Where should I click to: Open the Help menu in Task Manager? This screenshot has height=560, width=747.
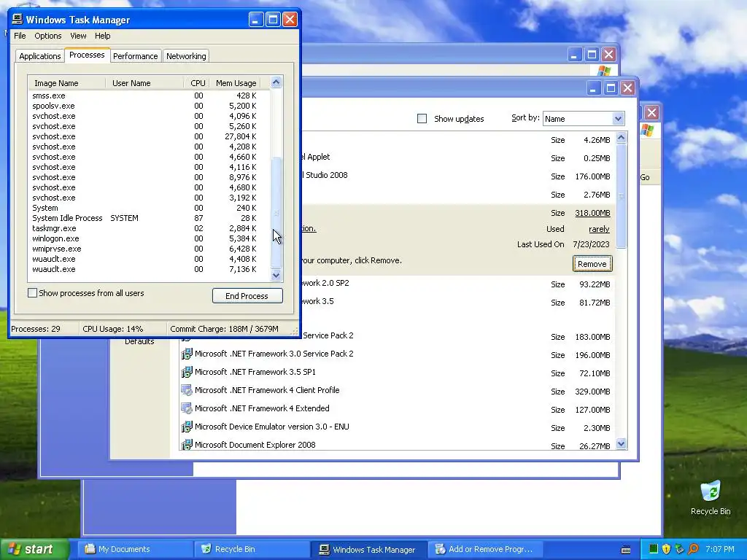tap(102, 36)
